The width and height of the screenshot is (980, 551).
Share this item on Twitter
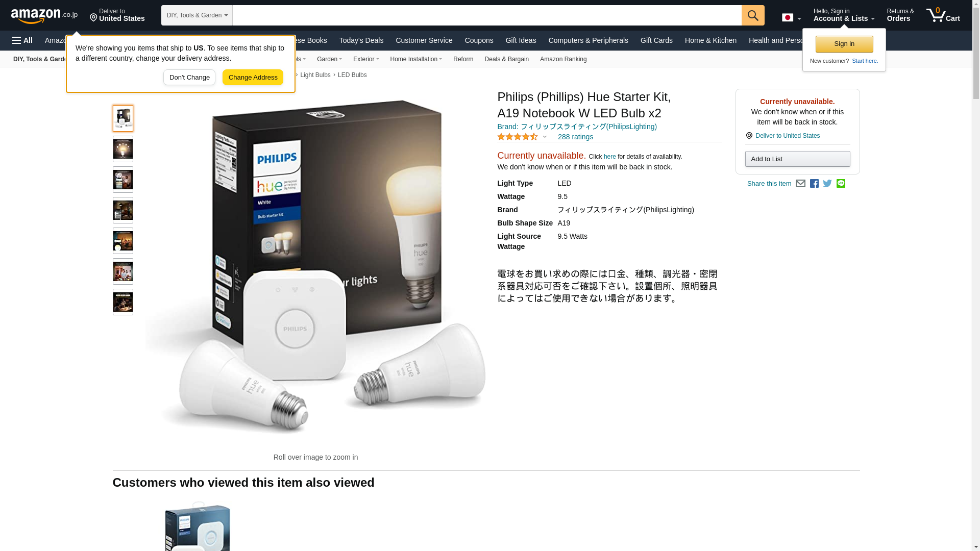(x=827, y=184)
